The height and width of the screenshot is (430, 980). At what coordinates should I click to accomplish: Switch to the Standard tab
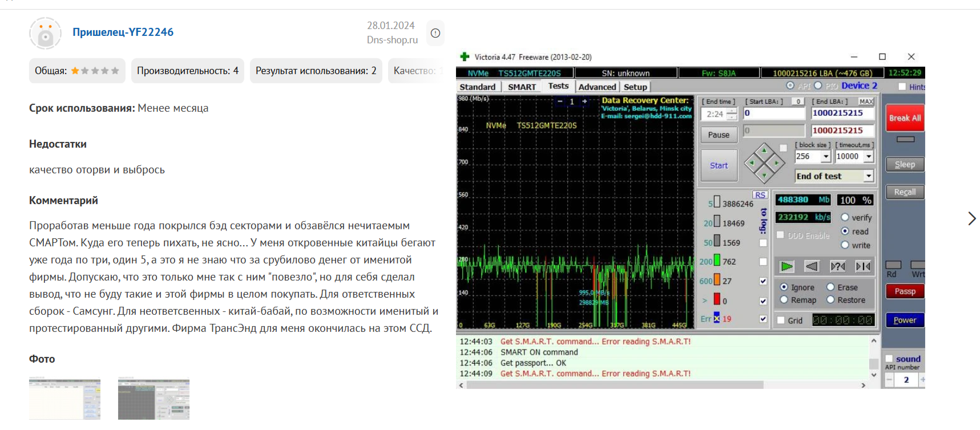click(478, 87)
